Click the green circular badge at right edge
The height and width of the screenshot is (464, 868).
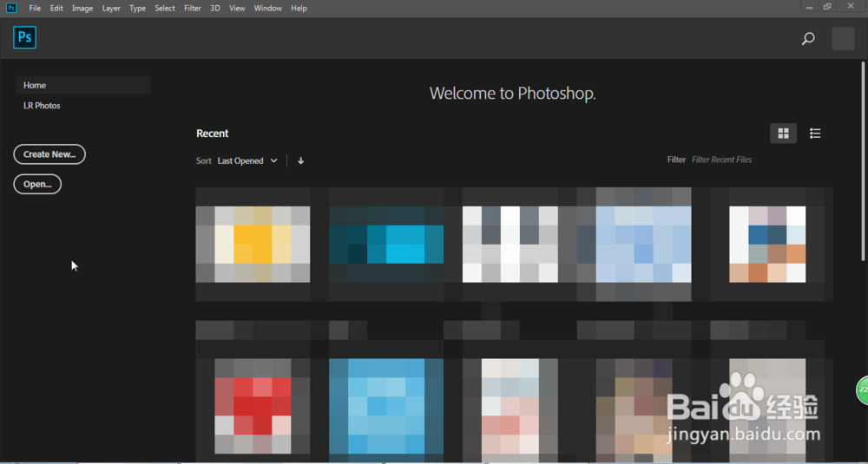(863, 390)
